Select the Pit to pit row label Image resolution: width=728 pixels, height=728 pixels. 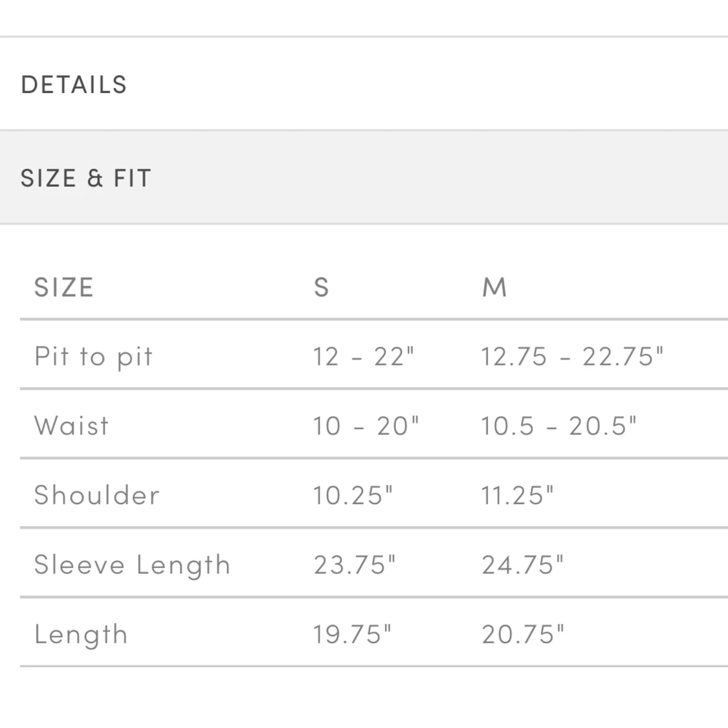93,357
